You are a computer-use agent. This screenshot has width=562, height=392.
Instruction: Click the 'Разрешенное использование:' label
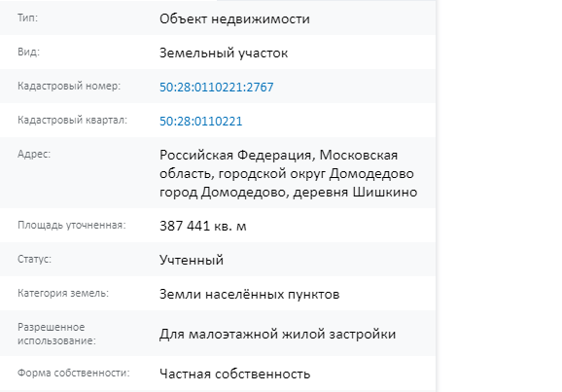tap(56, 334)
